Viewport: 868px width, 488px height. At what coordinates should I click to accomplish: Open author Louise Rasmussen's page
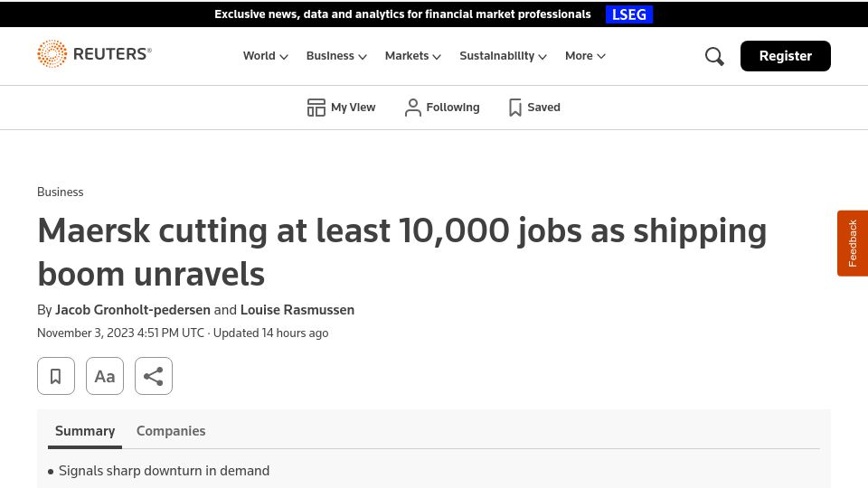coord(297,310)
